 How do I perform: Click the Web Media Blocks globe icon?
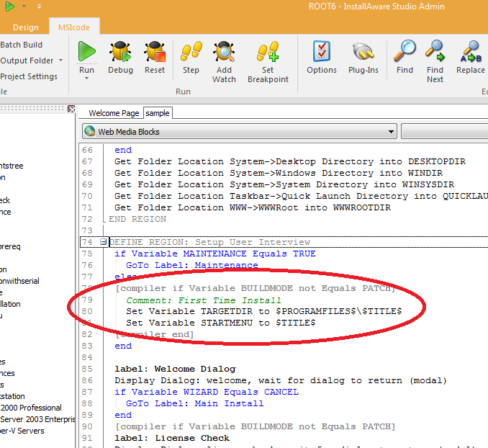click(x=90, y=131)
